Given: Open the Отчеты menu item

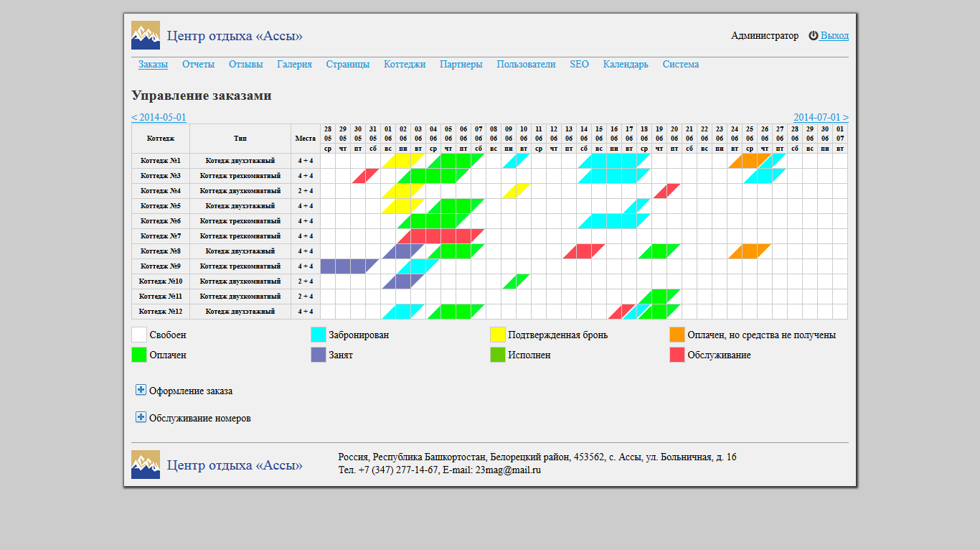Looking at the screenshot, I should [198, 64].
